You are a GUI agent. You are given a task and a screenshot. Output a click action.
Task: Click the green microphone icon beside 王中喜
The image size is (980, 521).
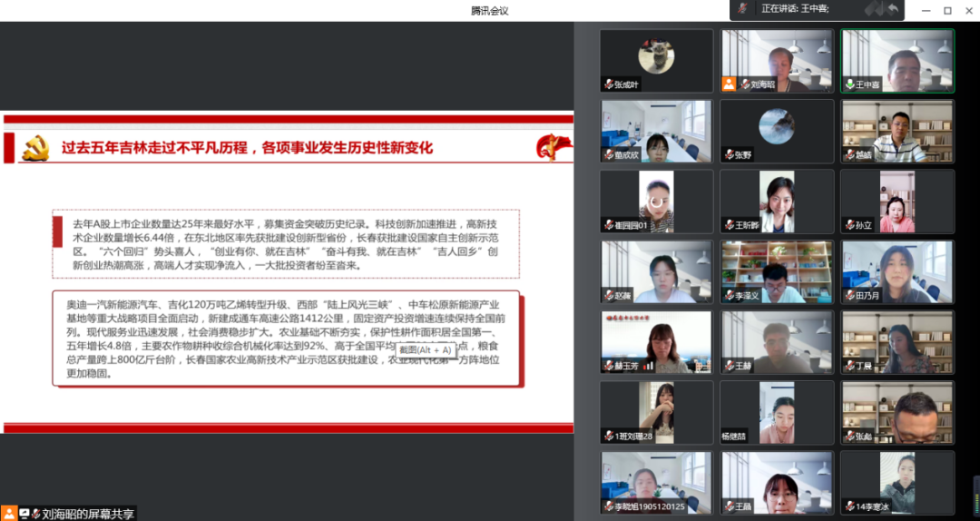(x=848, y=84)
